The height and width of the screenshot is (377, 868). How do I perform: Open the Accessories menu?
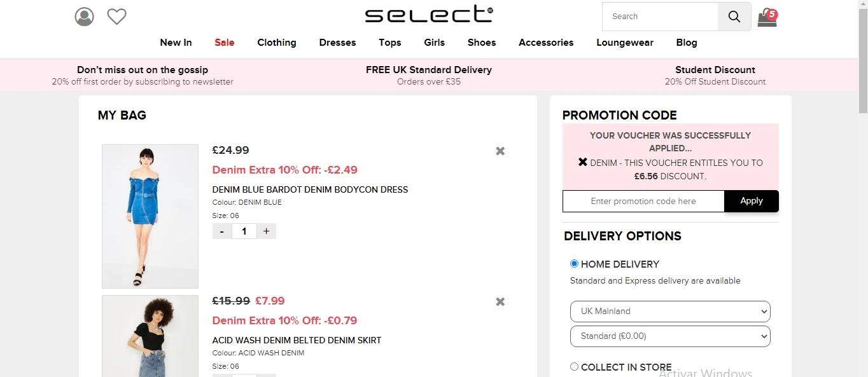point(546,43)
